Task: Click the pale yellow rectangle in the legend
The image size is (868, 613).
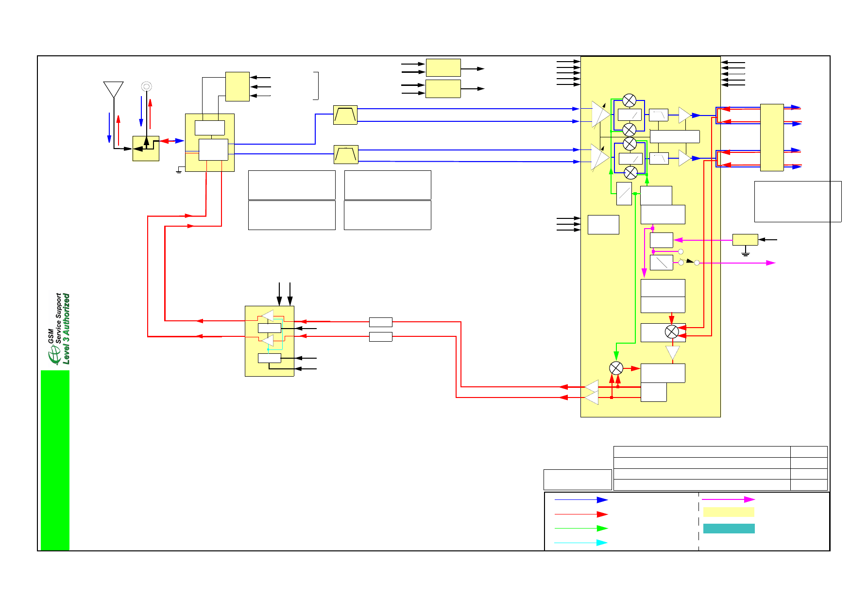Action: click(729, 512)
